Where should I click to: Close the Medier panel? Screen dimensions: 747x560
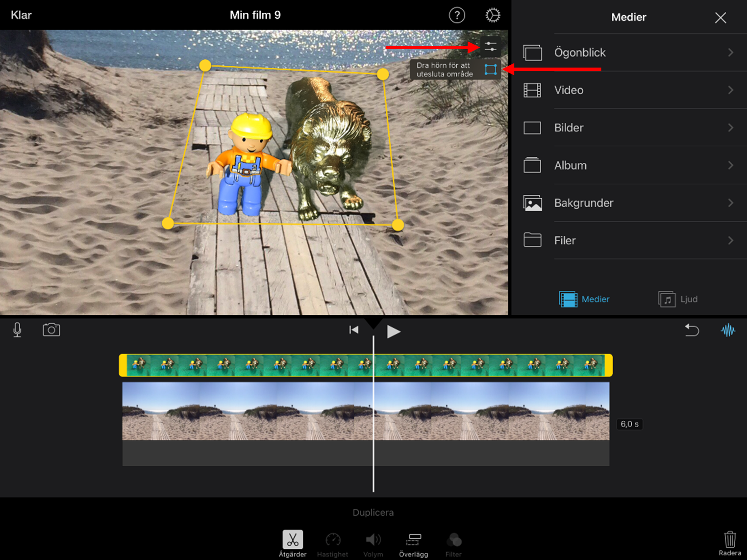pyautogui.click(x=720, y=18)
